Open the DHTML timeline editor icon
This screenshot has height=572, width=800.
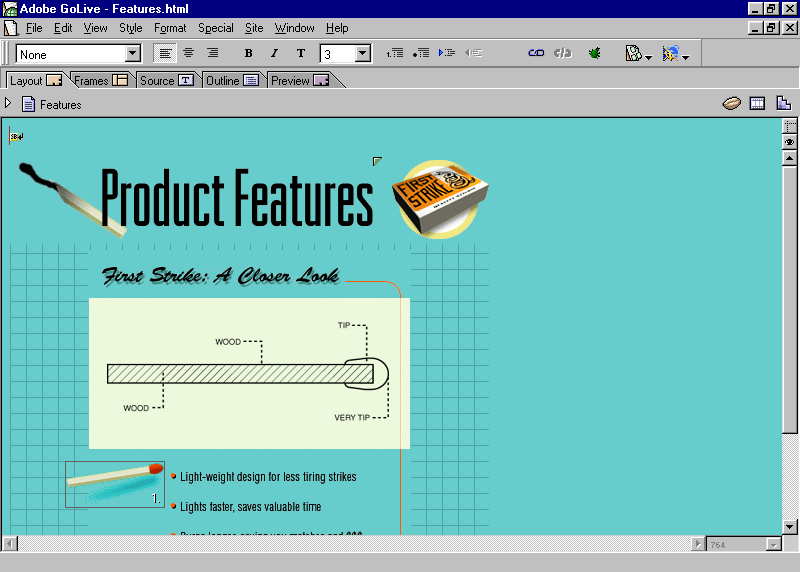click(758, 104)
